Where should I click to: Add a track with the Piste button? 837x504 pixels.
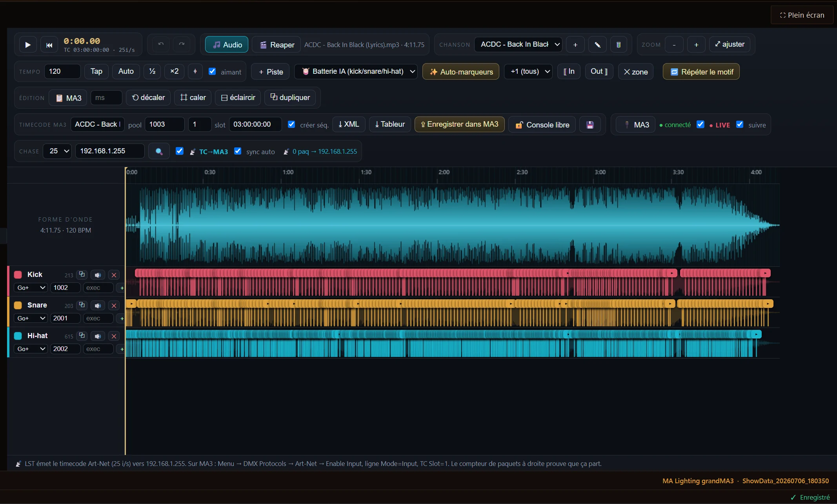tap(271, 72)
